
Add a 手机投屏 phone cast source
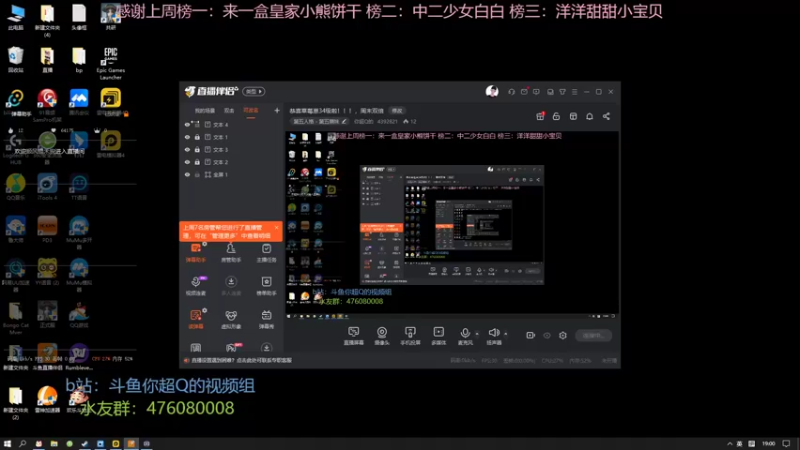[x=410, y=336]
